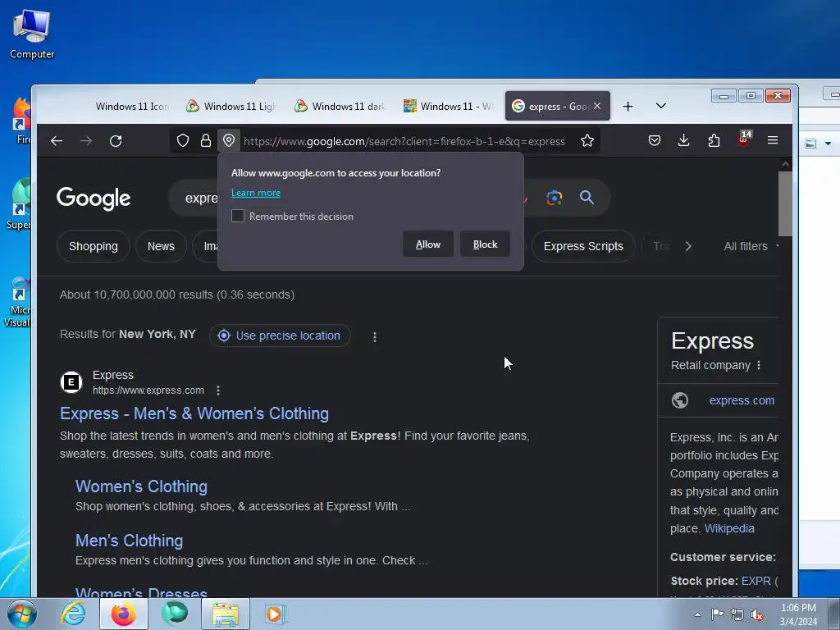Open the Pocket save icon
The image size is (840, 630).
click(x=654, y=141)
